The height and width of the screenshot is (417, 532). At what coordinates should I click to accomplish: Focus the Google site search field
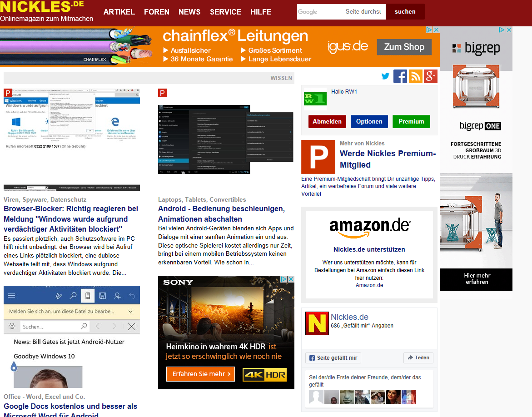[x=341, y=11]
